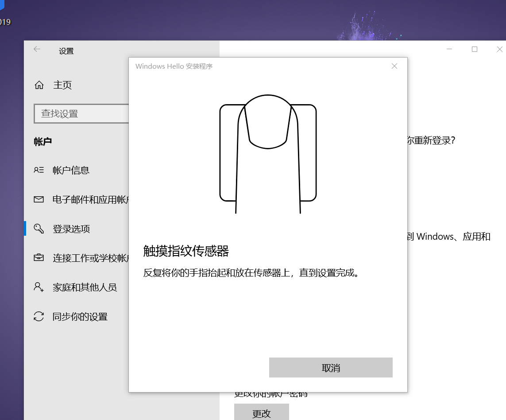Screen dimensions: 506x420
Task: Open 连接工作或学校帐户 page
Action: 91,258
